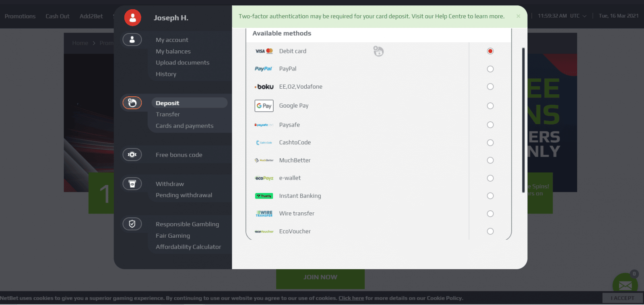Open My balances menu item
Viewport: 644px width, 305px height.
[173, 51]
